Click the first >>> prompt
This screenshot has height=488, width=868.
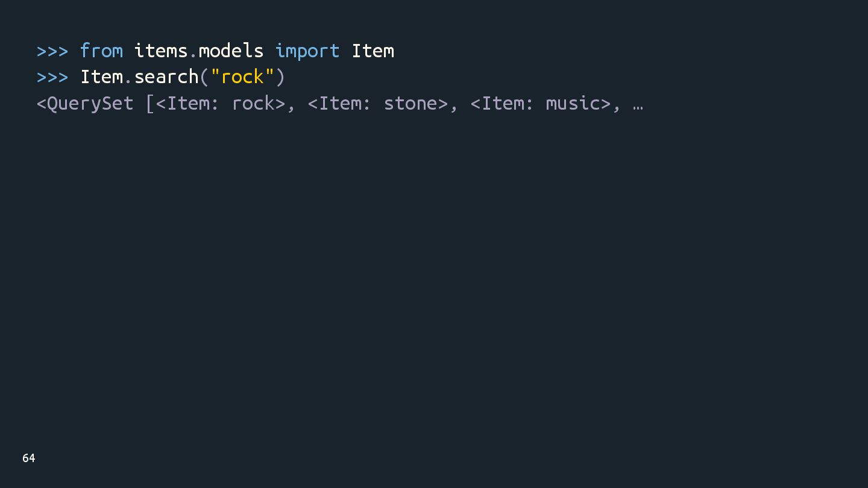[x=52, y=51]
